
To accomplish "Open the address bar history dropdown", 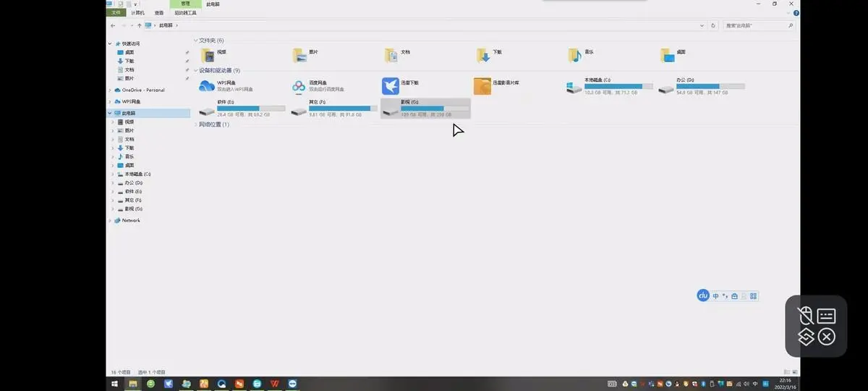I will pos(702,25).
